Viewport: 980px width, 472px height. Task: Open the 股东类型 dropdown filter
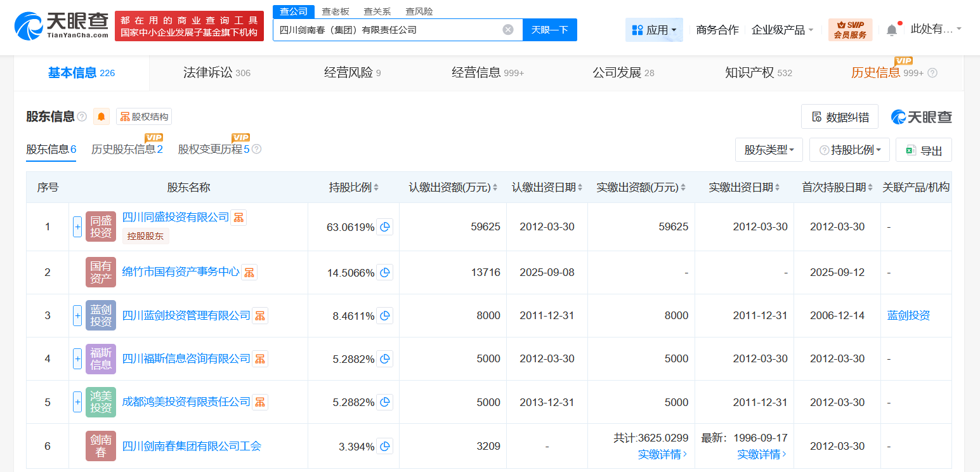click(769, 150)
